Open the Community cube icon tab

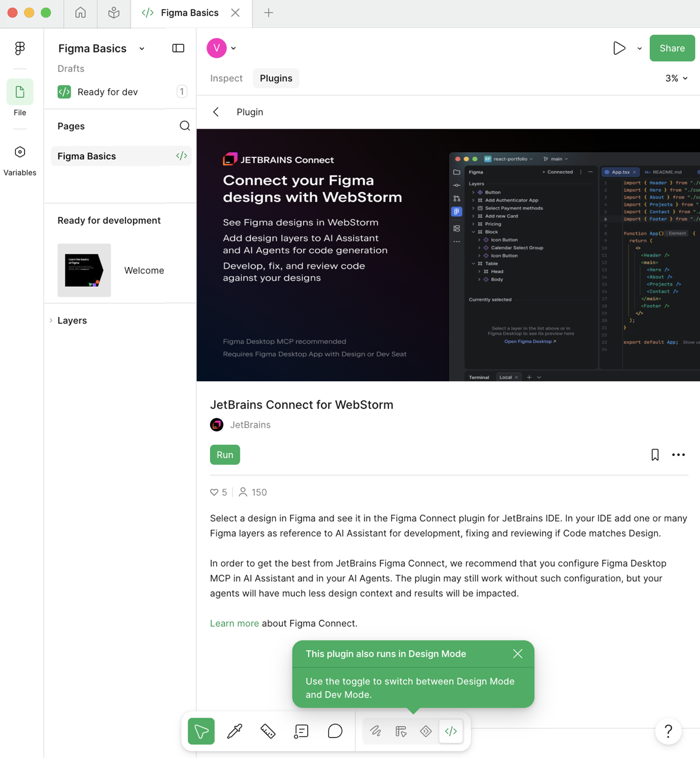114,13
